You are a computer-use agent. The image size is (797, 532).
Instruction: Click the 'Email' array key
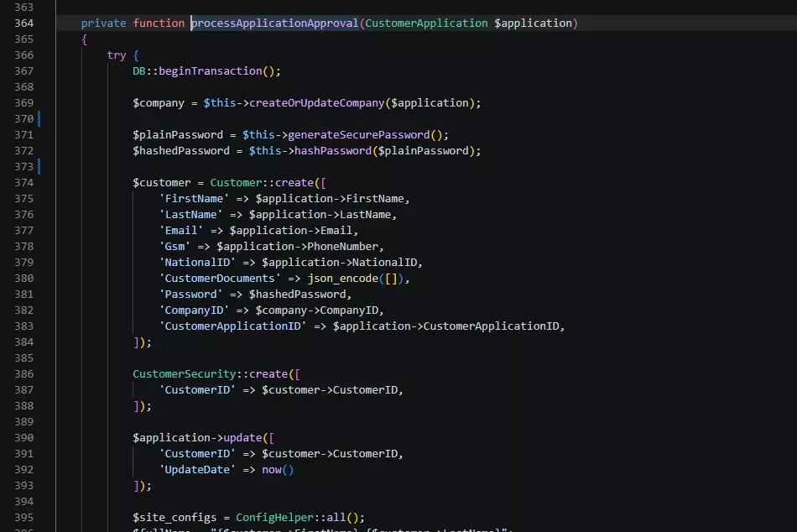tap(181, 231)
